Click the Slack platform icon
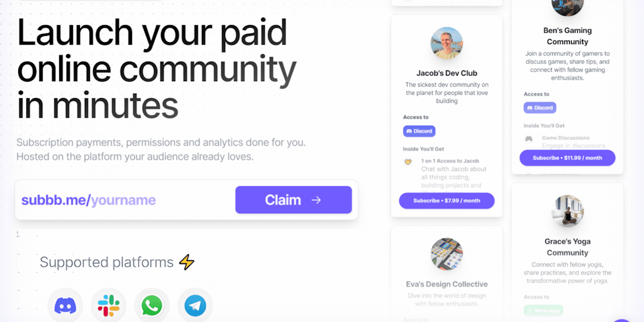 click(x=108, y=306)
